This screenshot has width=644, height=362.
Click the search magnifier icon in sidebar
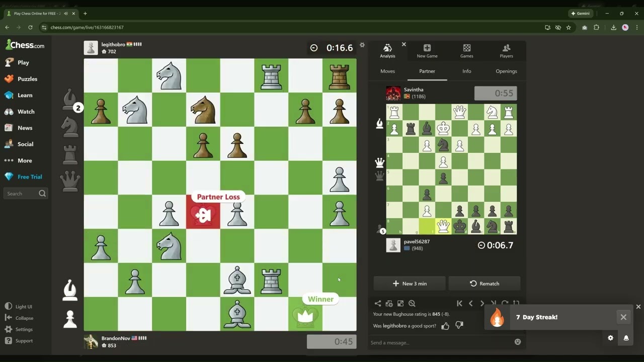coord(42,194)
